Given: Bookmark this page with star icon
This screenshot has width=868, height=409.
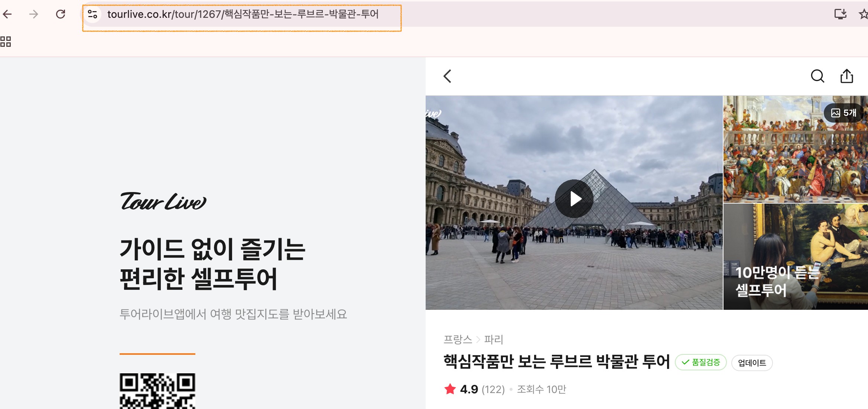Looking at the screenshot, I should [863, 14].
